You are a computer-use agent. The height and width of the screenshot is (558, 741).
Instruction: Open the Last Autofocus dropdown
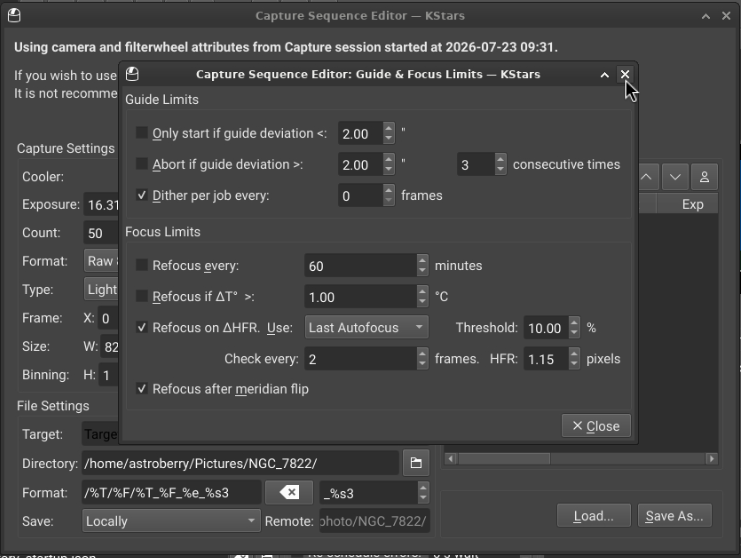pos(367,327)
